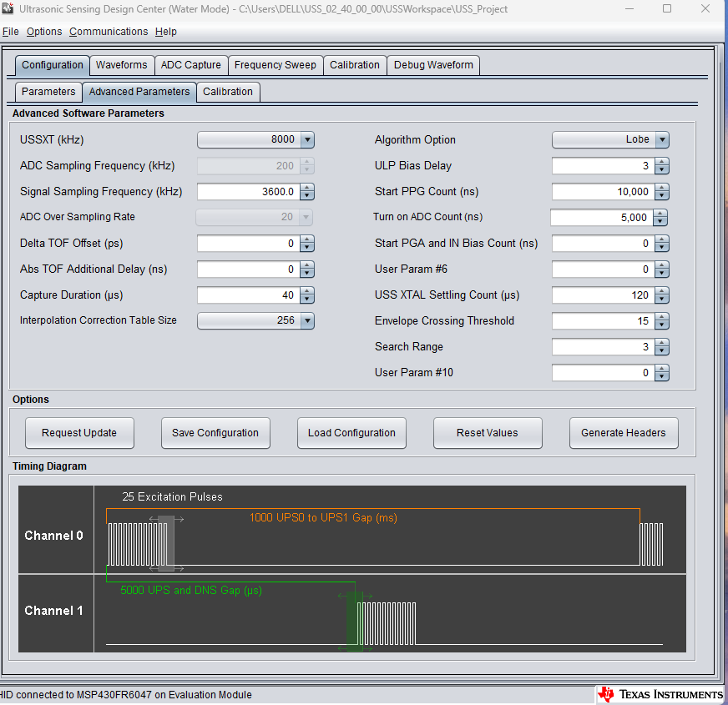Click Save Configuration
This screenshot has width=728, height=705.
tap(215, 432)
